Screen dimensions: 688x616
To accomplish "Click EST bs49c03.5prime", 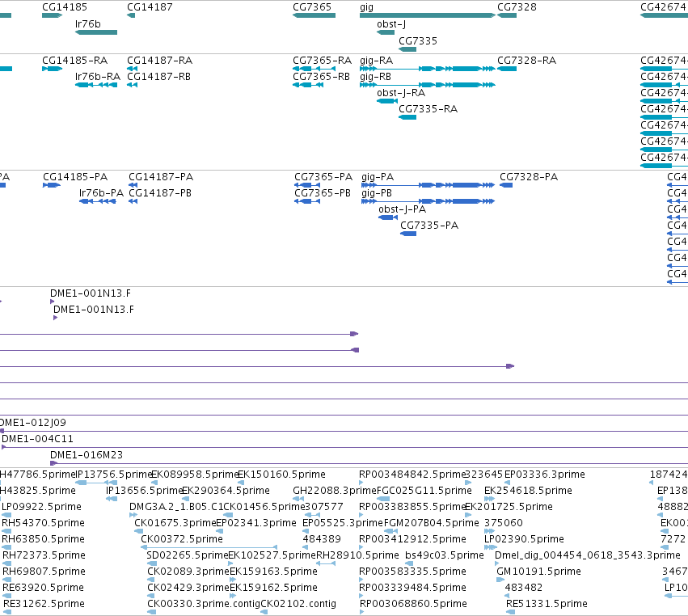I will pos(444,556).
